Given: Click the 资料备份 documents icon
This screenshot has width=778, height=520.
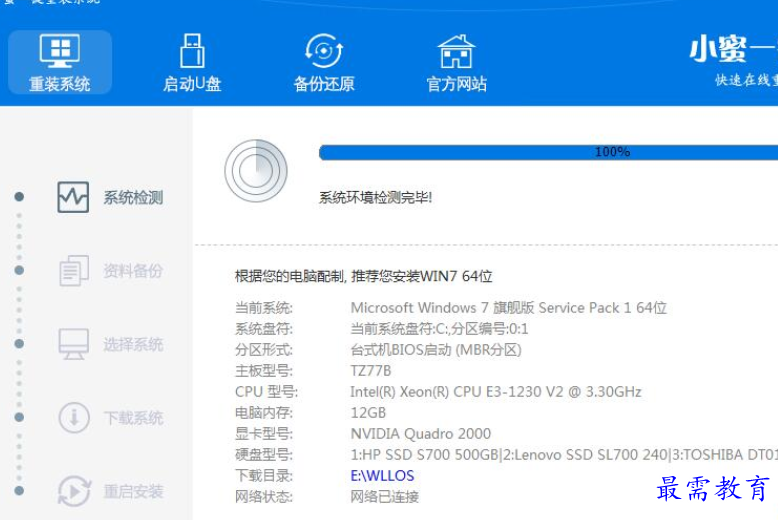Looking at the screenshot, I should [74, 270].
